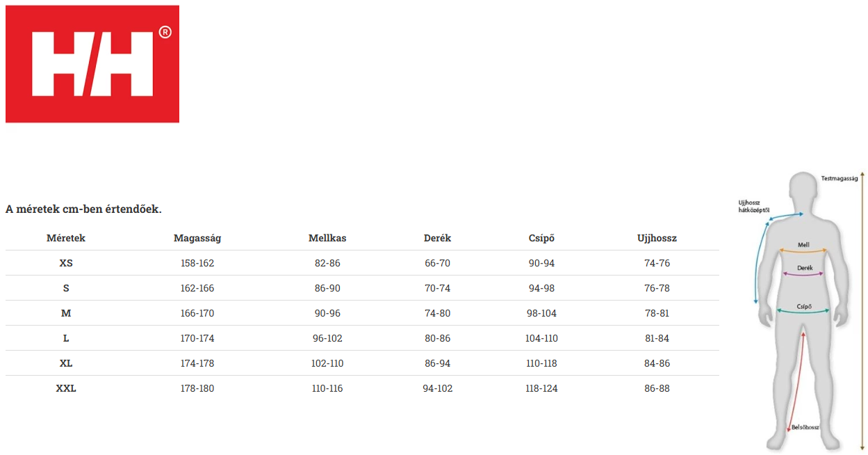
Task: Click the Testmagasság label on body diagram
Action: pyautogui.click(x=840, y=178)
